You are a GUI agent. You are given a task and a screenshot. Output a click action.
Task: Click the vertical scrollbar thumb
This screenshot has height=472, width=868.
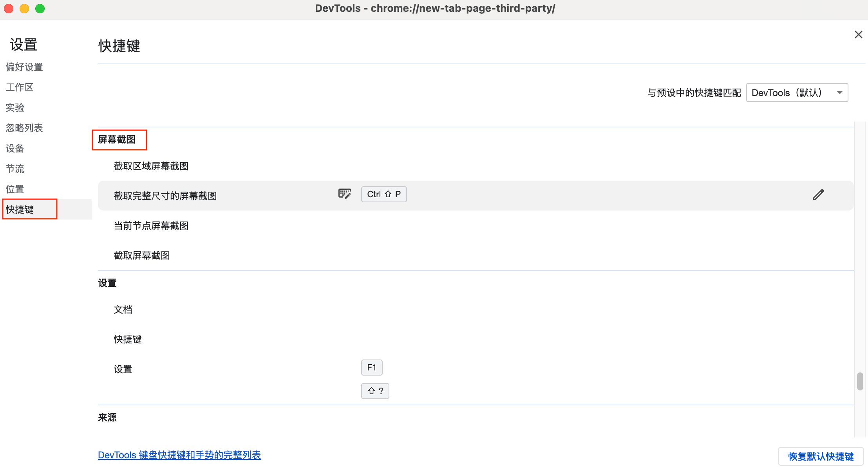pos(860,381)
